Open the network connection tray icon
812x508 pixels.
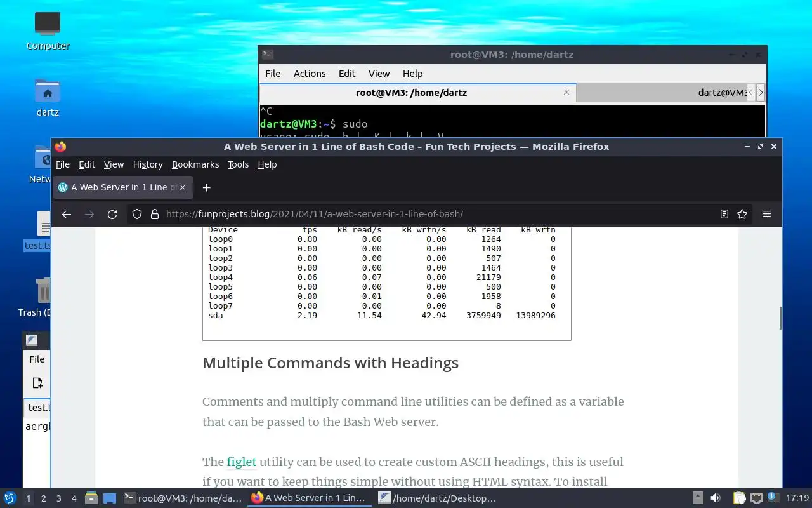[756, 498]
